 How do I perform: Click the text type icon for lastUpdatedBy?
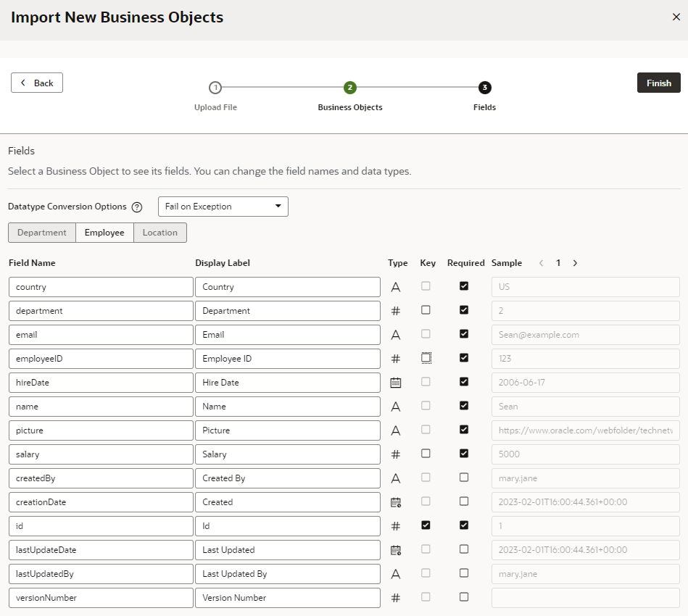[395, 573]
